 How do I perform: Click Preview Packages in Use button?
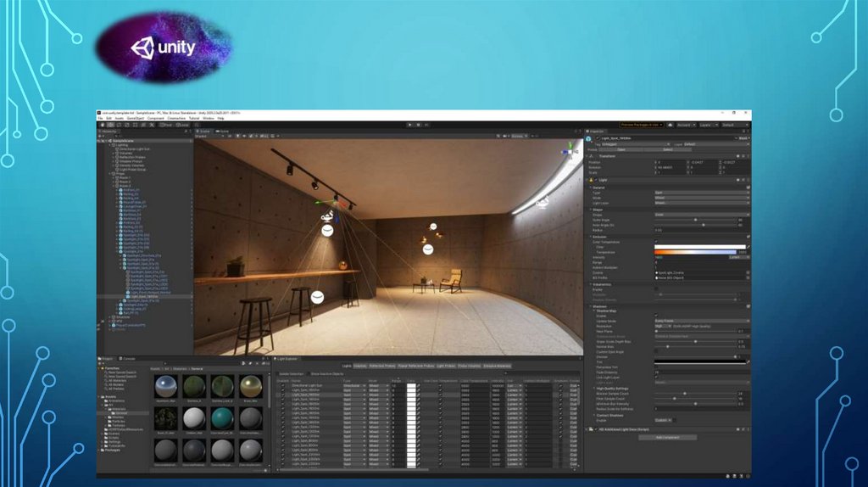[x=642, y=126]
